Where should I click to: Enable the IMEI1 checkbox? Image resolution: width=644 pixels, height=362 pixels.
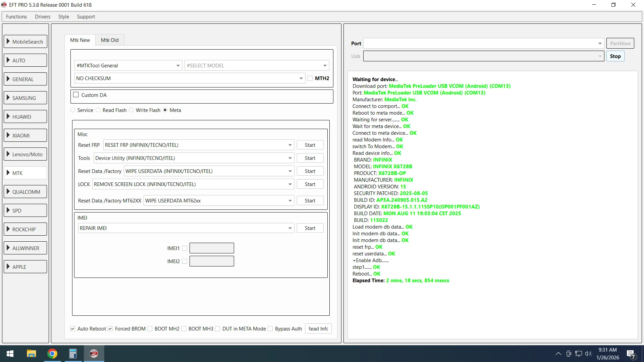(x=184, y=248)
